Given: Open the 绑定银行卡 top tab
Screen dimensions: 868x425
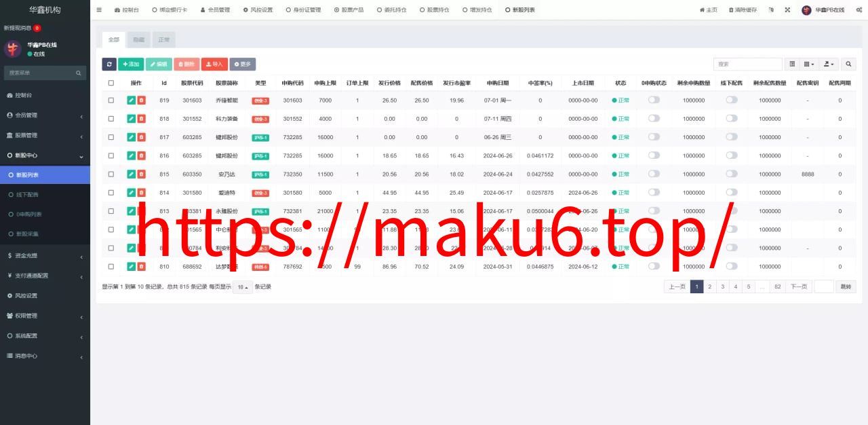Looking at the screenshot, I should [170, 10].
